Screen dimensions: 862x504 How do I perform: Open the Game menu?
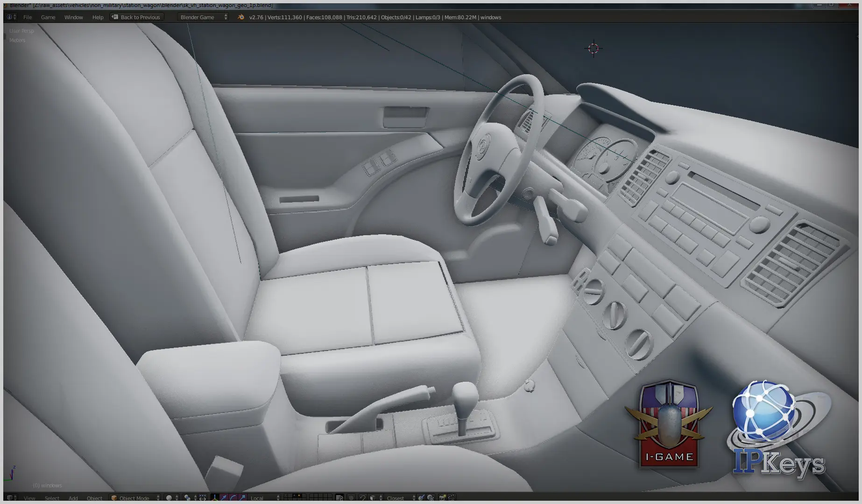tap(48, 17)
